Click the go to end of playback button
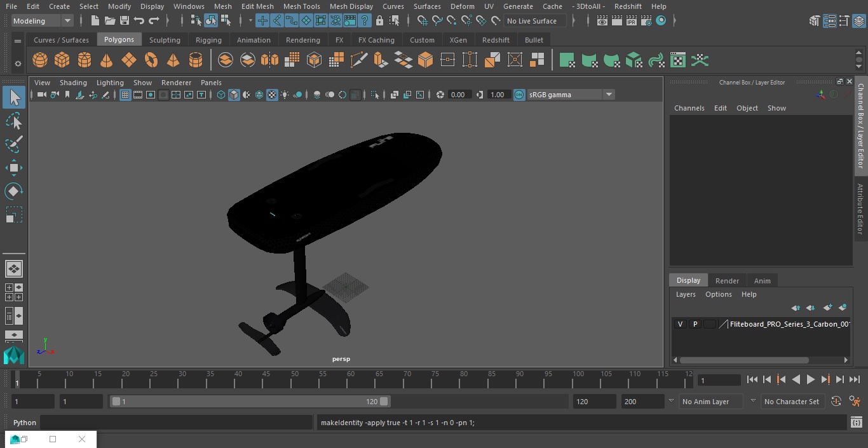868x448 pixels. point(855,379)
